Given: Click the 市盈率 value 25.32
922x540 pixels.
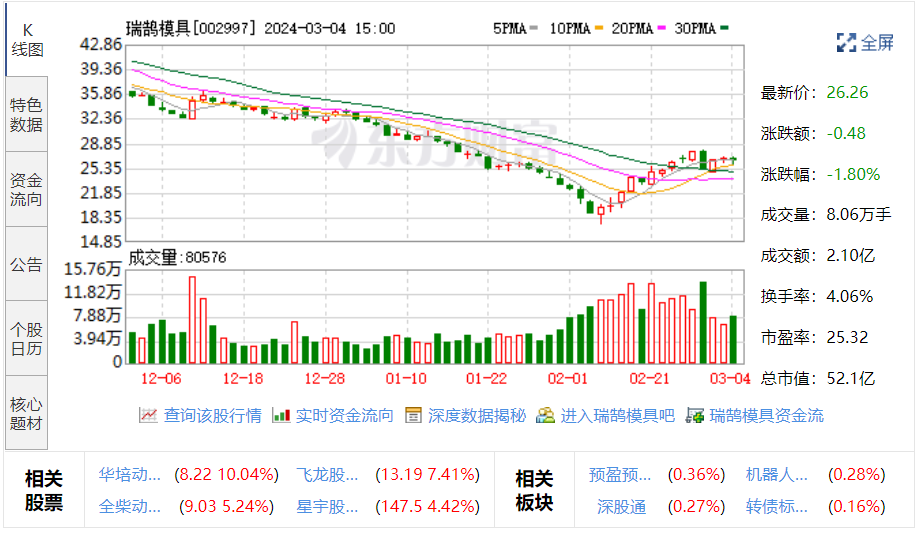Looking at the screenshot, I should pyautogui.click(x=847, y=337).
